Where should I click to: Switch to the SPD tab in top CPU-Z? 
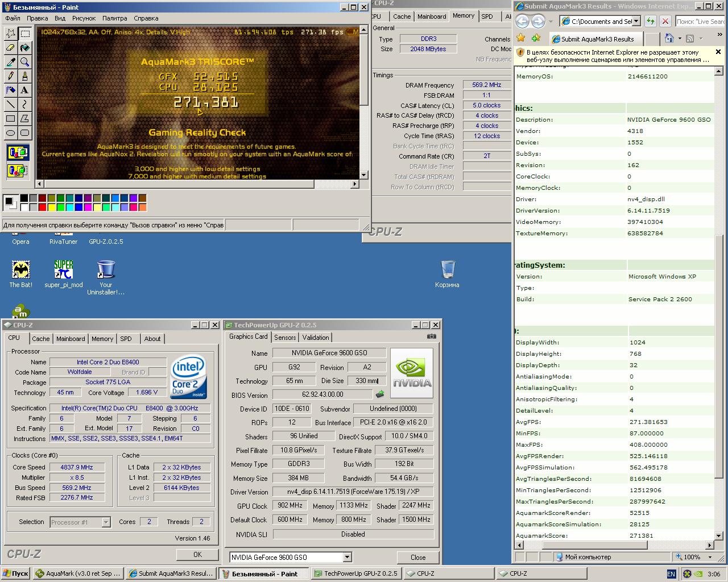(487, 16)
